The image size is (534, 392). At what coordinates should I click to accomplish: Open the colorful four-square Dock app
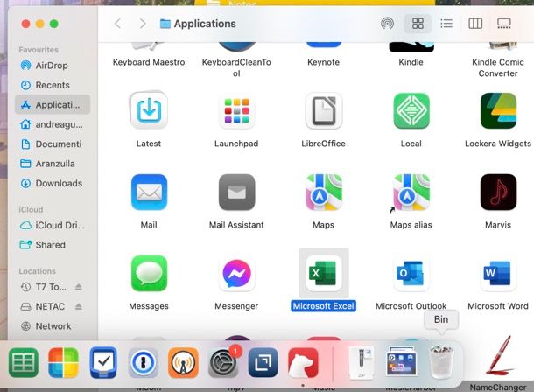coord(63,363)
